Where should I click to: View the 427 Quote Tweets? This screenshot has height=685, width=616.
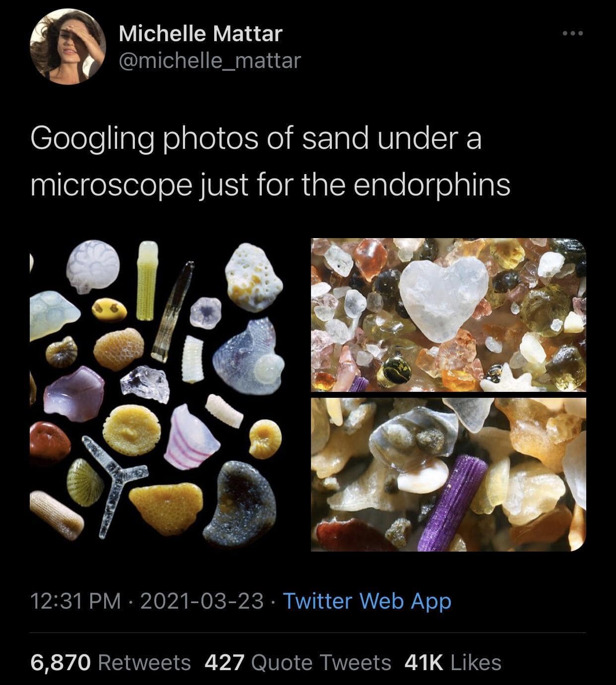(x=298, y=662)
